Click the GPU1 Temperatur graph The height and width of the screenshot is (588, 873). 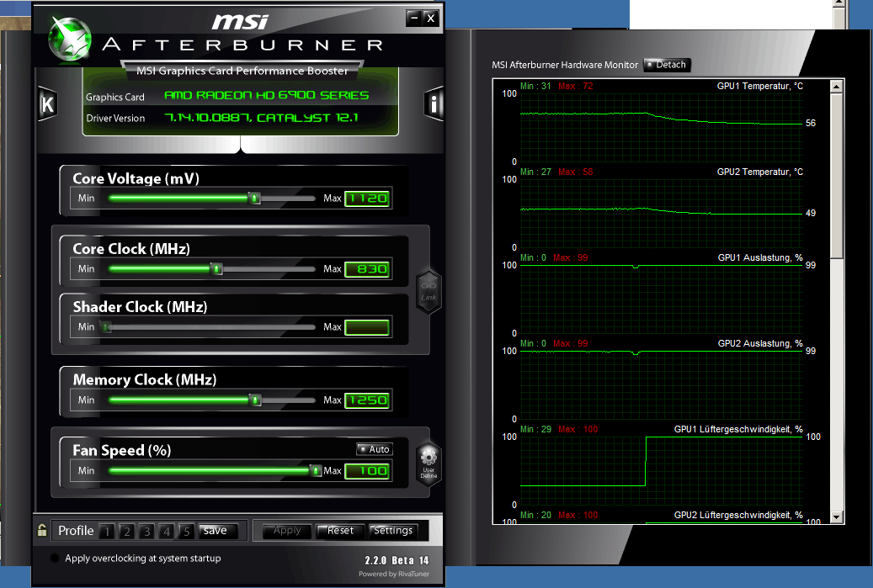[x=662, y=127]
